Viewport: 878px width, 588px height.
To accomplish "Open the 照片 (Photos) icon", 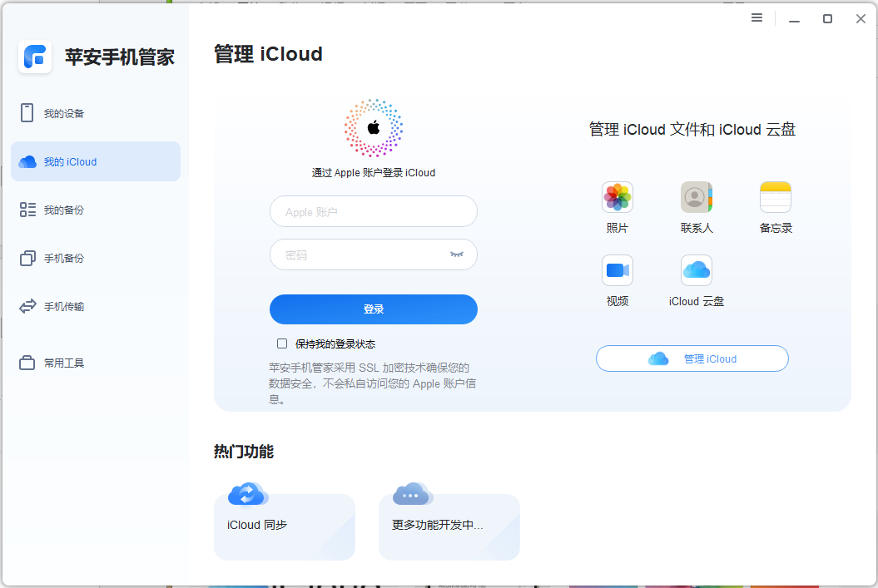I will click(x=617, y=197).
